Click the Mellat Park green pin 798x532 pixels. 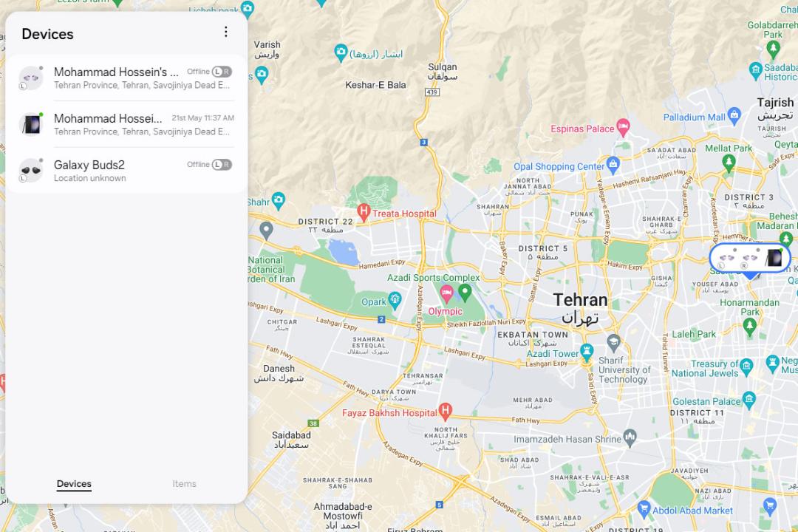click(729, 163)
